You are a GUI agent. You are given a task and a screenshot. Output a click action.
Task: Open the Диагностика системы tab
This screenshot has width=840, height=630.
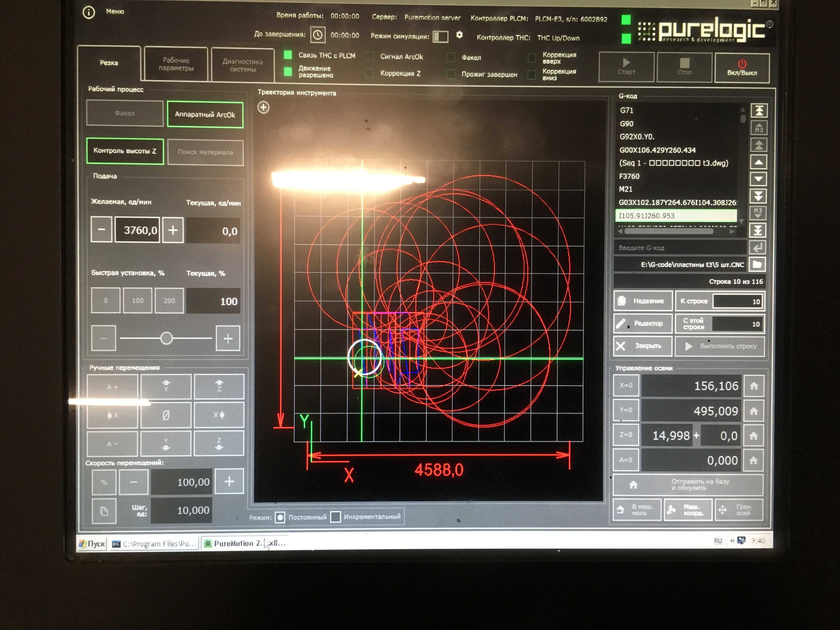242,65
